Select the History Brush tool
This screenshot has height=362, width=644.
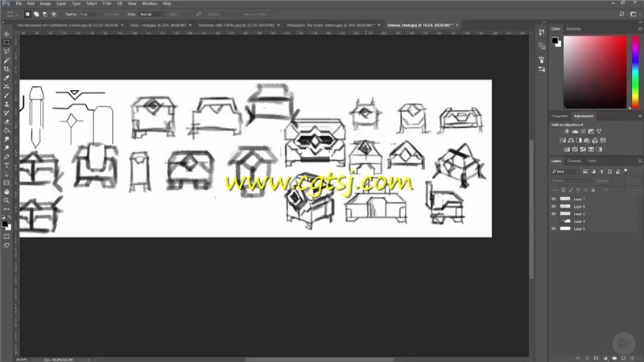(6, 113)
